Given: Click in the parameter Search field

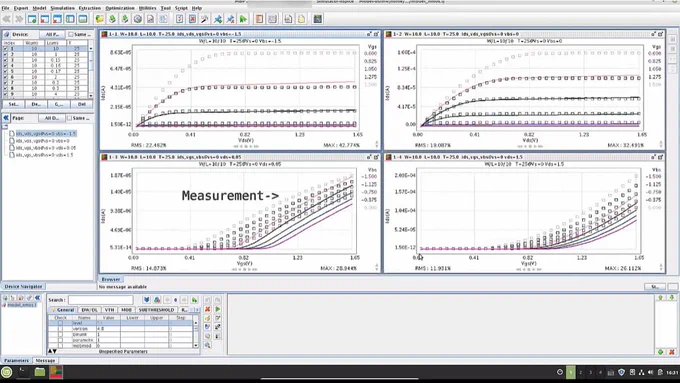Looking at the screenshot, I should coord(101,300).
